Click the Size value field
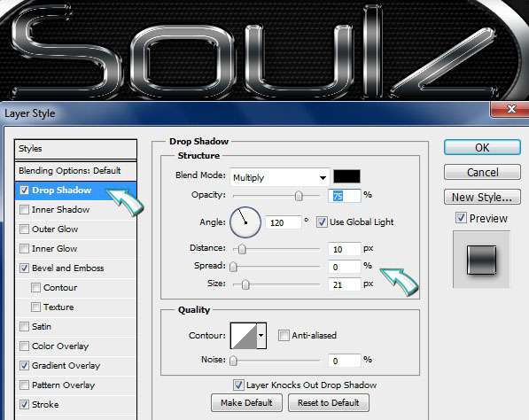Viewport: 529px width, 420px height. 345,284
